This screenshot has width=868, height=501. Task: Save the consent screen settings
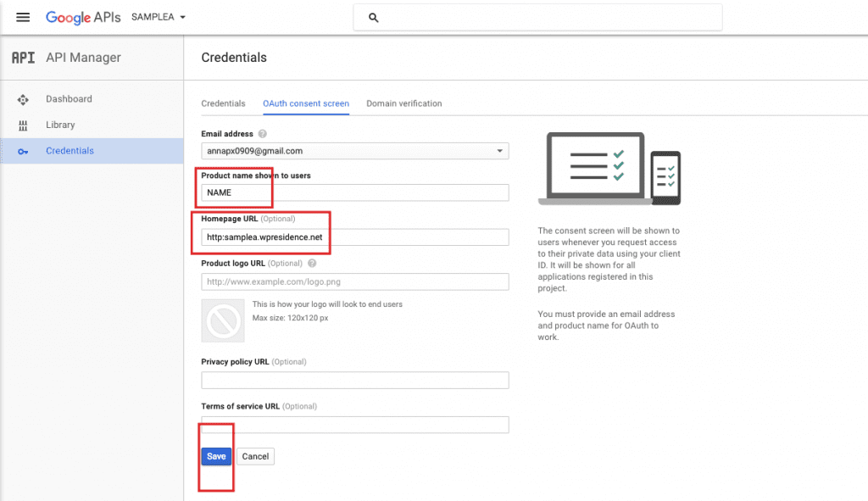coord(216,456)
